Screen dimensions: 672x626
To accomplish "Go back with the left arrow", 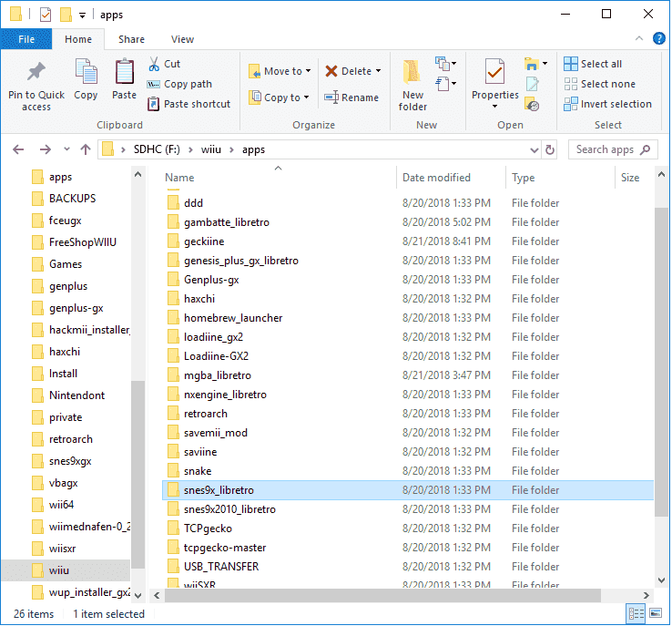I will click(x=18, y=149).
